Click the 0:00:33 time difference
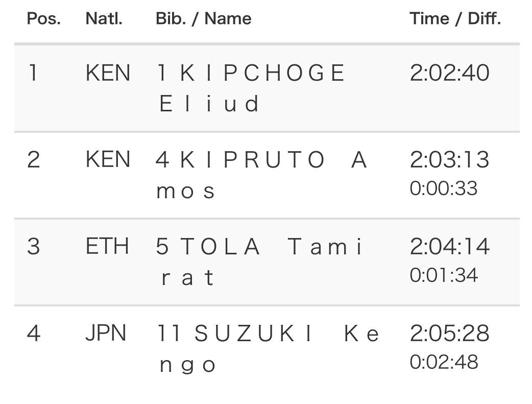532x404 pixels. [x=444, y=188]
